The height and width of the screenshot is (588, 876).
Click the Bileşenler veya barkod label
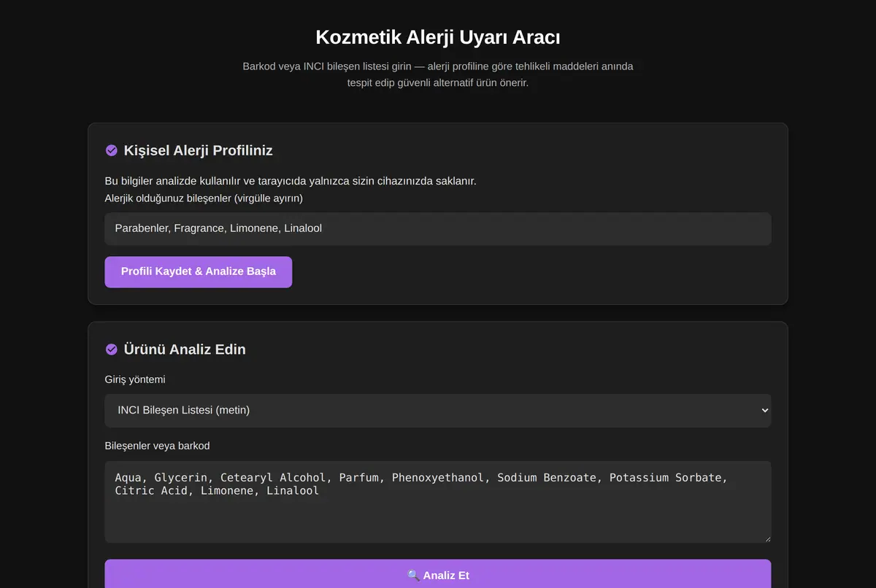click(157, 446)
